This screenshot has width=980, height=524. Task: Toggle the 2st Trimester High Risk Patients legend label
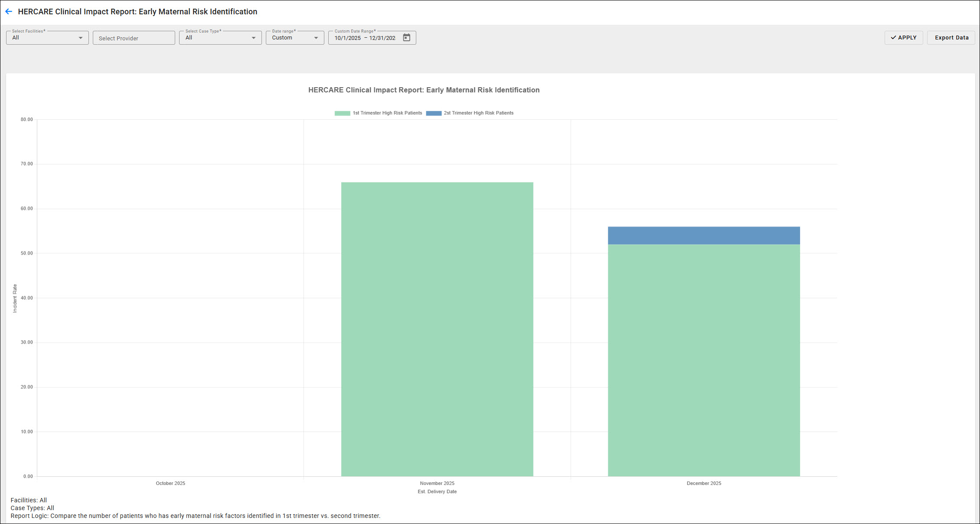478,113
